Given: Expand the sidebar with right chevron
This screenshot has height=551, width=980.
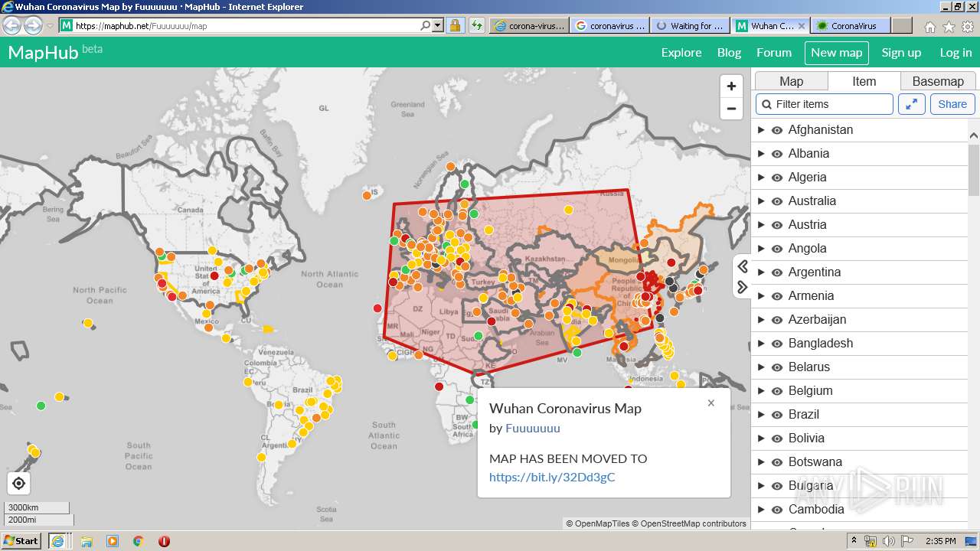Looking at the screenshot, I should [x=742, y=287].
